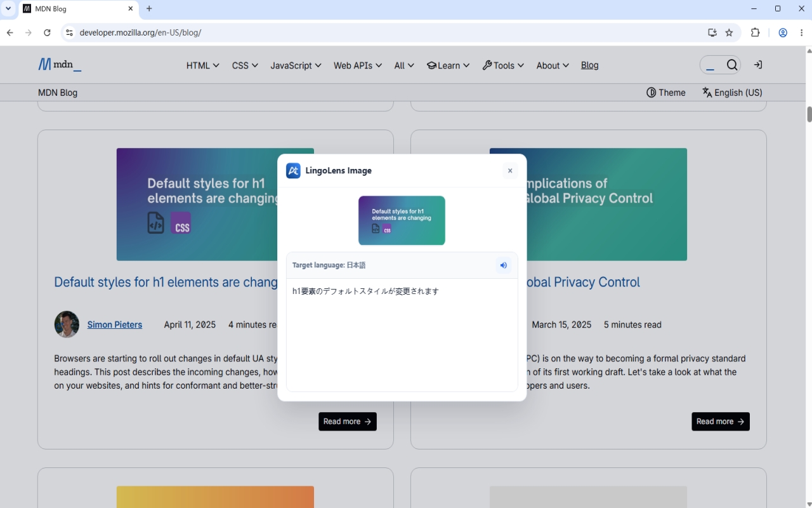The width and height of the screenshot is (812, 508).
Task: Close the MDN Blog tab
Action: (x=130, y=9)
